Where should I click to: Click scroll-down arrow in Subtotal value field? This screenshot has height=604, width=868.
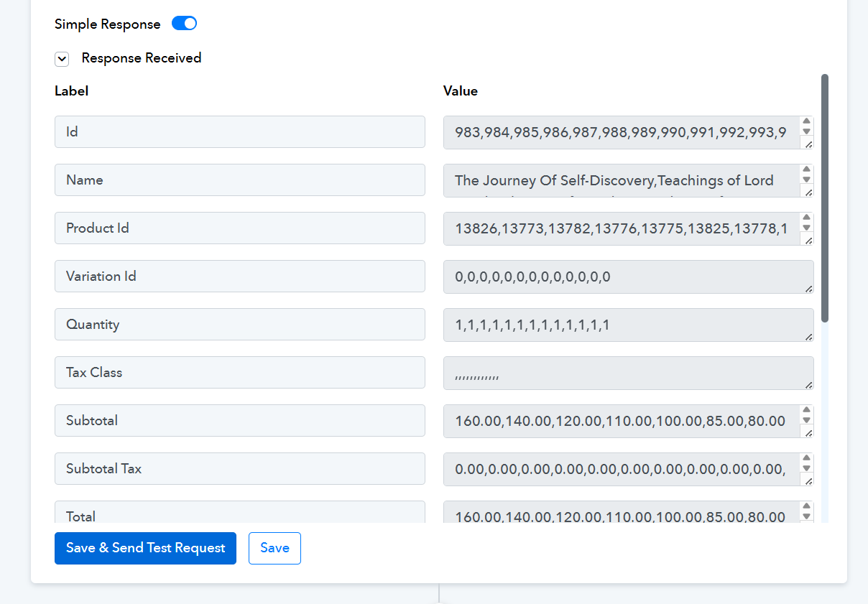point(806,420)
